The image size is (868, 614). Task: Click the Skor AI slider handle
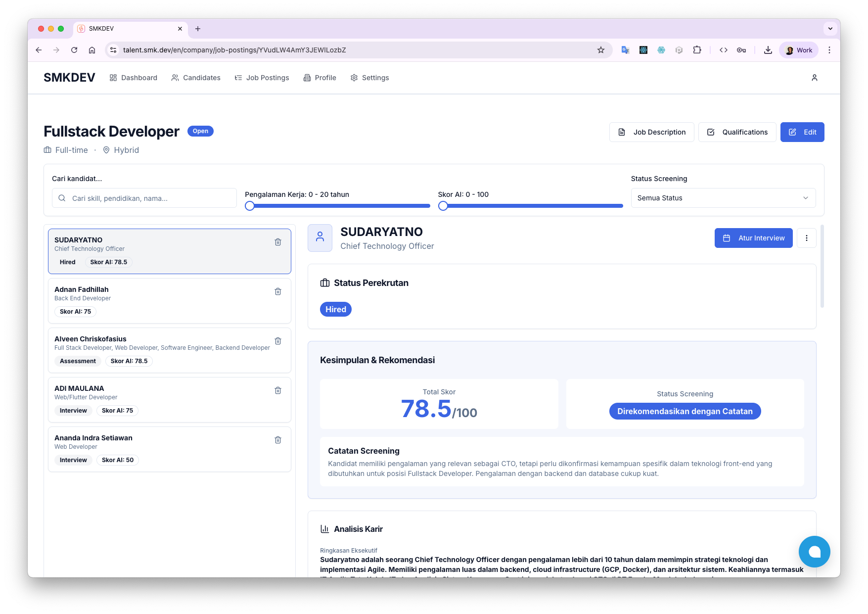[x=443, y=206]
